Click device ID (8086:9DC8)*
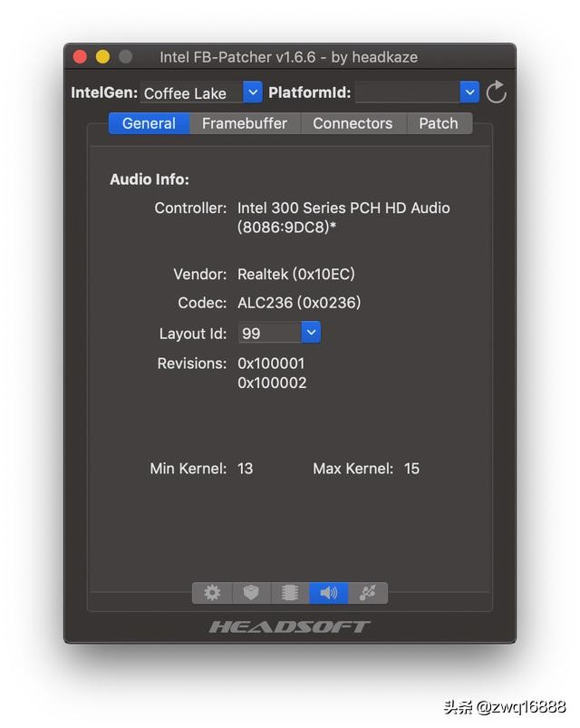 pos(286,228)
